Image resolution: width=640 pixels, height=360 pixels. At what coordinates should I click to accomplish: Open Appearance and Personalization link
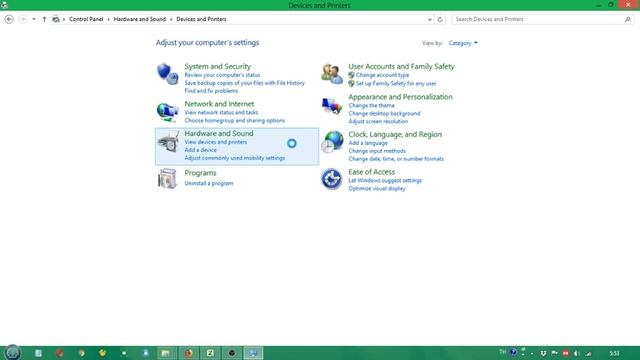coord(400,97)
